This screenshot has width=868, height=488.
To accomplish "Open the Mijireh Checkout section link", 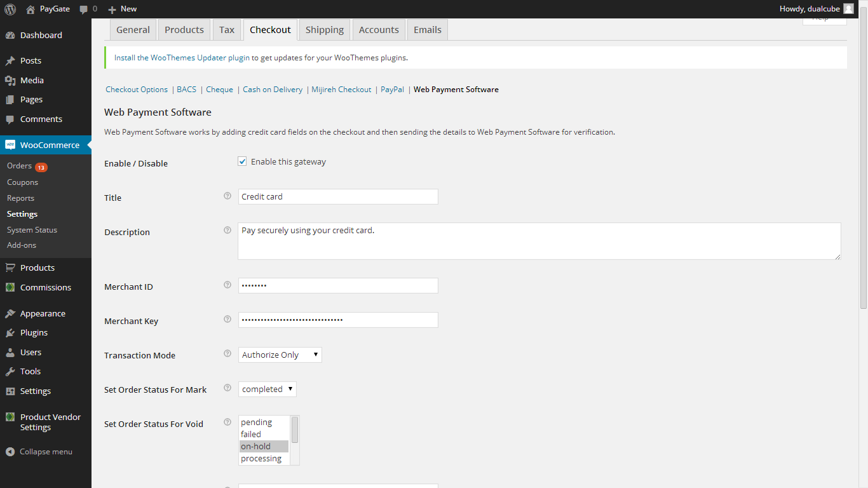I will click(x=341, y=90).
